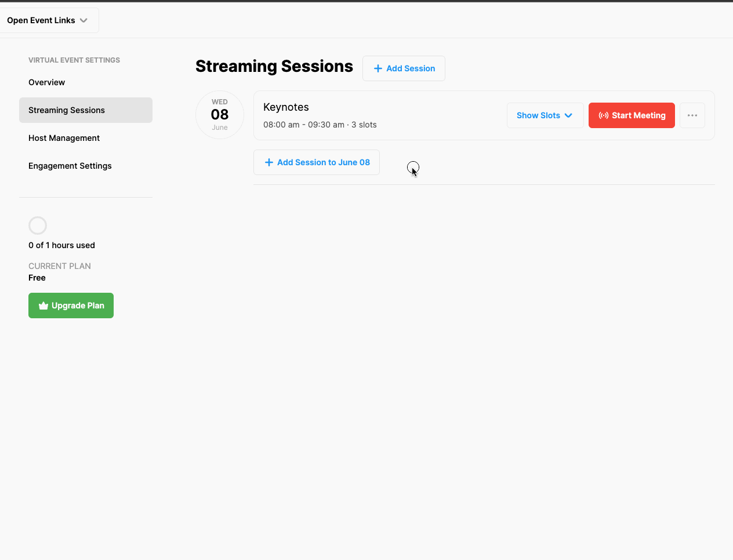The height and width of the screenshot is (560, 733).
Task: Open the ellipsis options for the Keynotes session
Action: pos(692,115)
